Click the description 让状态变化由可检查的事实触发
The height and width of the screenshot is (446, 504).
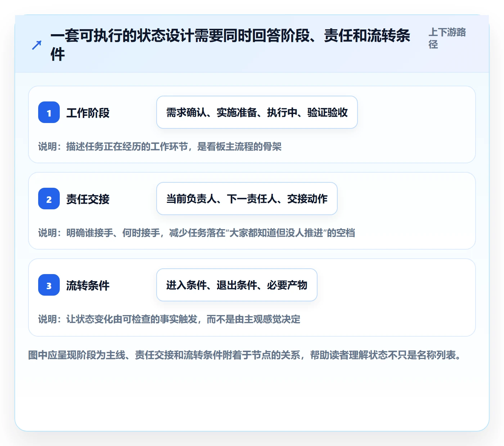tap(169, 319)
